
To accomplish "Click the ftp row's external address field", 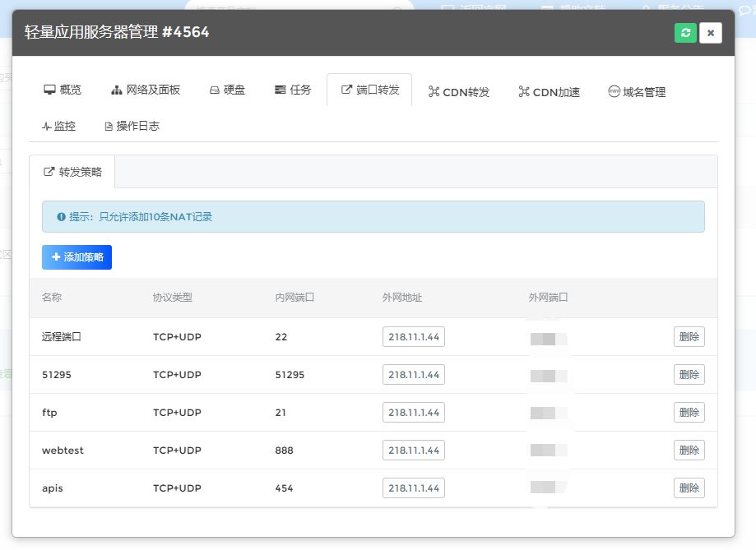I will 414,413.
